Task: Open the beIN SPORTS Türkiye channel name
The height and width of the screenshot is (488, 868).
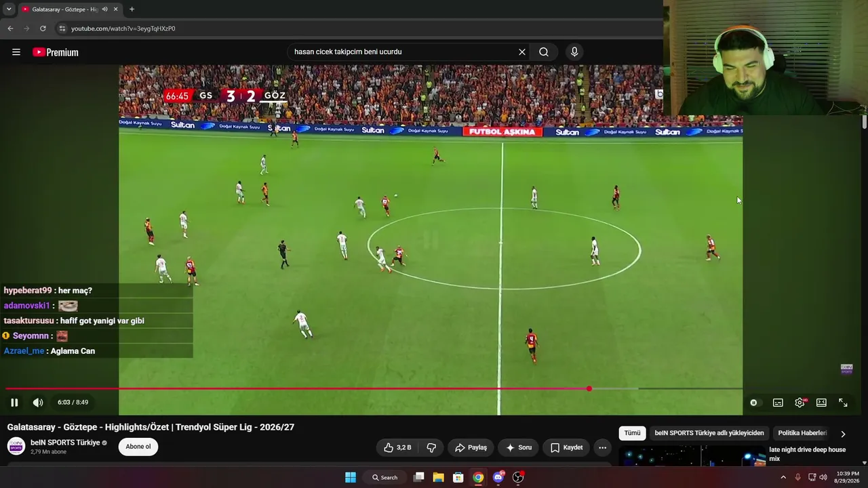Action: pyautogui.click(x=65, y=443)
